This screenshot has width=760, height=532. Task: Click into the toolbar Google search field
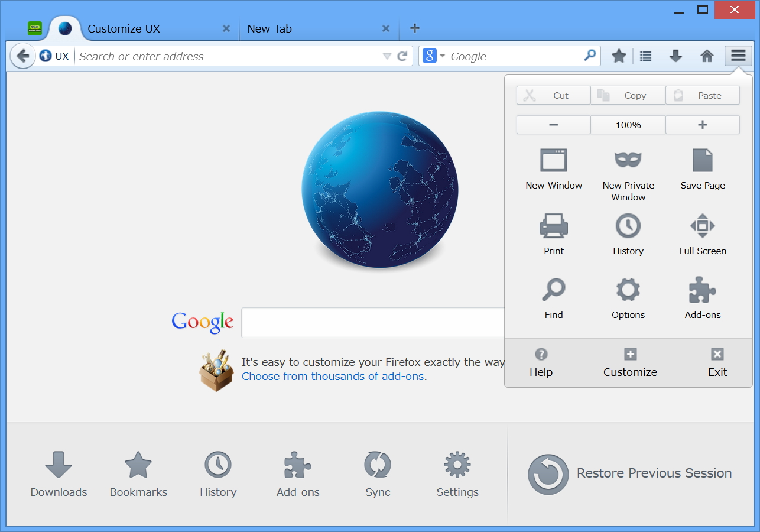(x=514, y=56)
